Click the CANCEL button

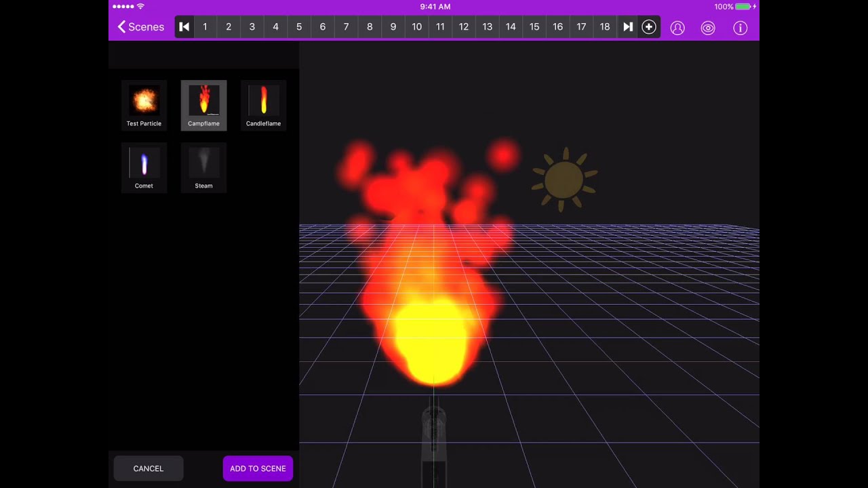149,468
